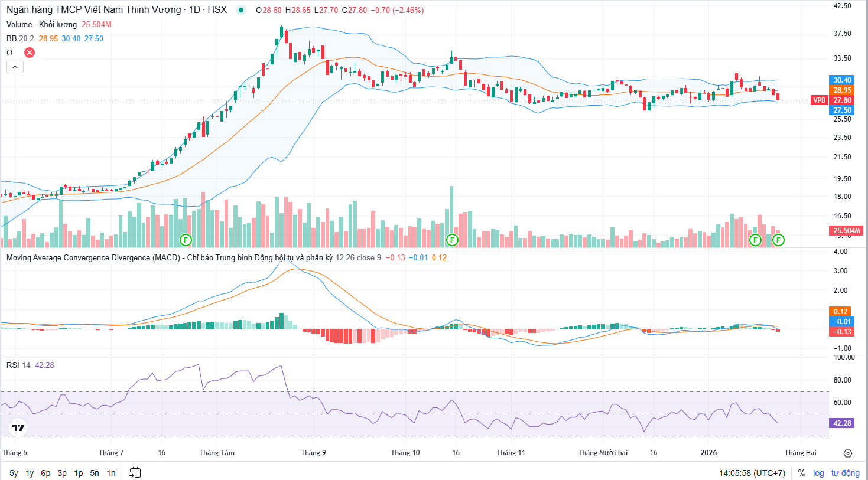Screen dimensions: 868x480
Task: Open chart settings gear icon
Action: 848,453
